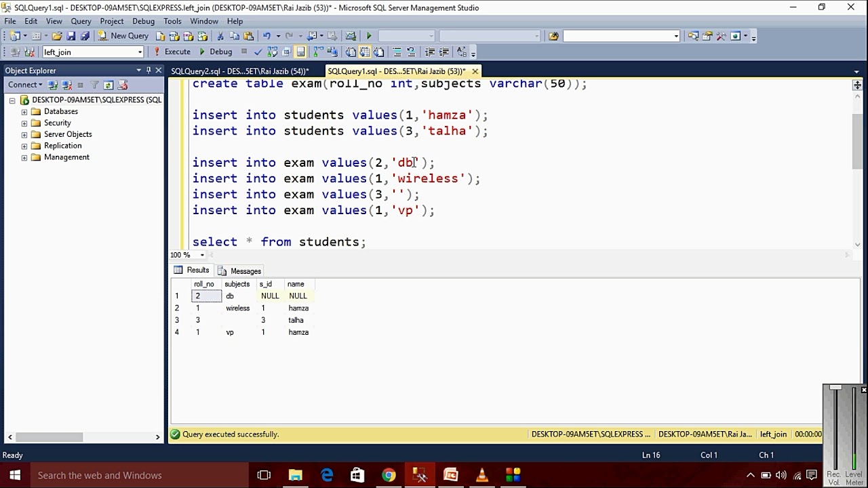Viewport: 868px width, 488px height.
Task: Collapse the DESKTOP-09AM5ET server node
Action: pyautogui.click(x=12, y=100)
